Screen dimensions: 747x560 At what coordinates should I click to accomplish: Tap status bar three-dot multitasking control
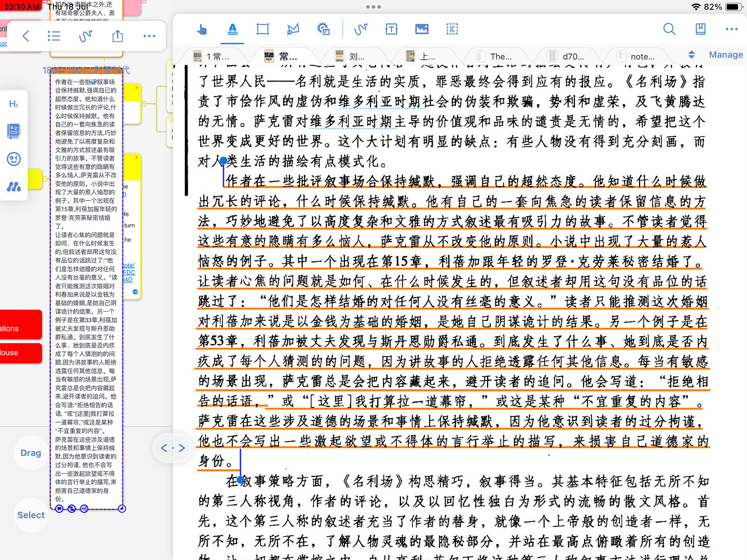[374, 7]
